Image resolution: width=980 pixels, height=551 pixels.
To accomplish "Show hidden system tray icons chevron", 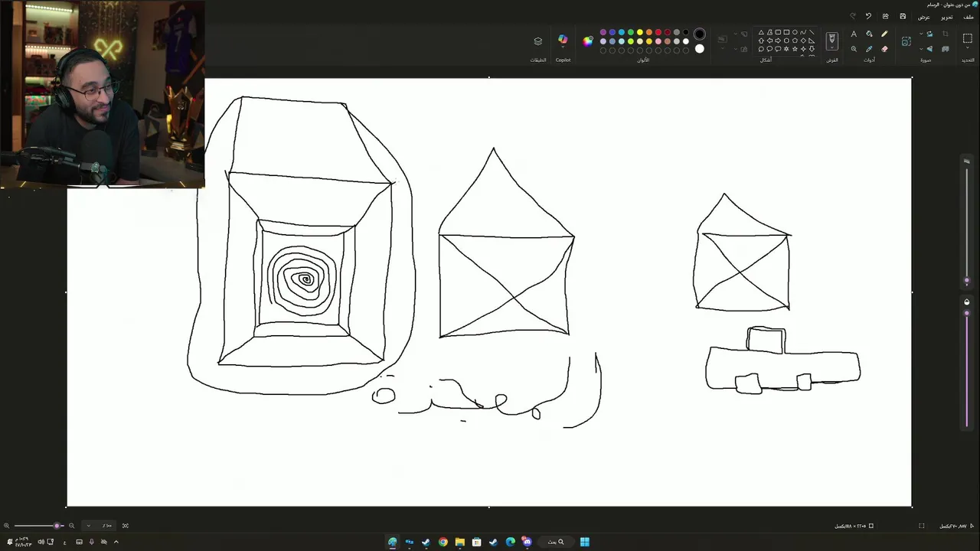I will (116, 542).
